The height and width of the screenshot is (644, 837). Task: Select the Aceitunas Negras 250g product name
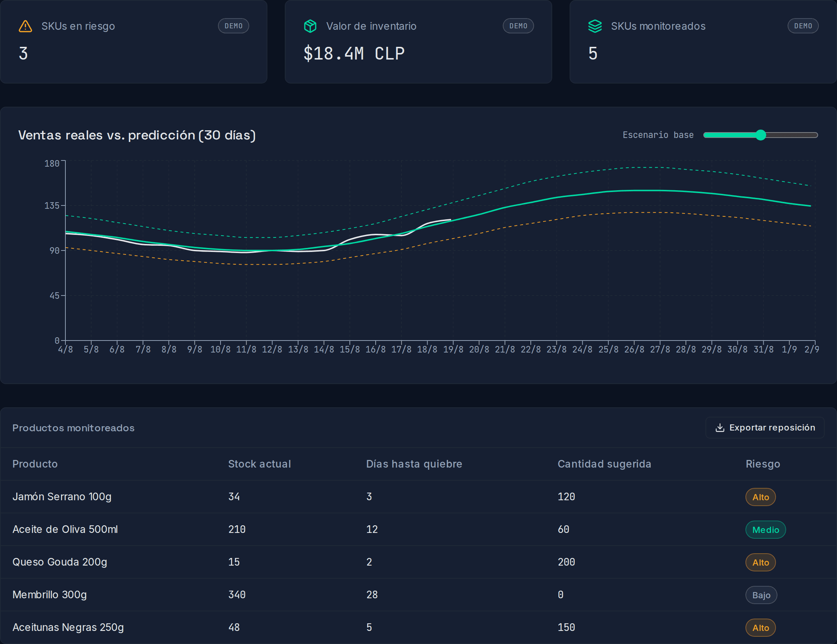[x=68, y=627]
